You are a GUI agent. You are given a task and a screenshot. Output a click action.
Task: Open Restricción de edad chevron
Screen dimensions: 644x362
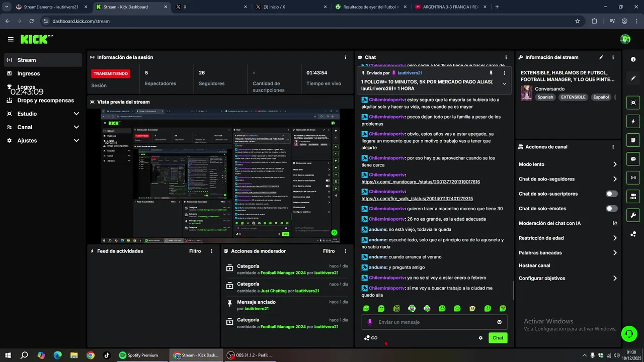[x=615, y=238]
